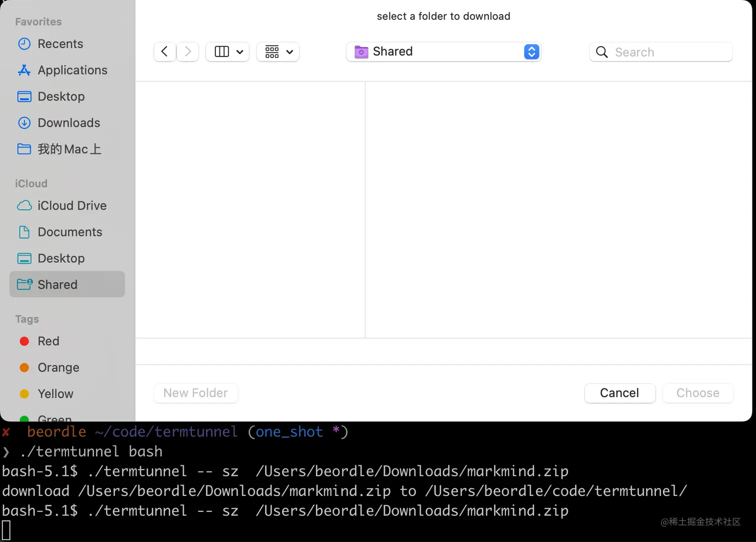
Task: Select the Red tag
Action: point(48,341)
